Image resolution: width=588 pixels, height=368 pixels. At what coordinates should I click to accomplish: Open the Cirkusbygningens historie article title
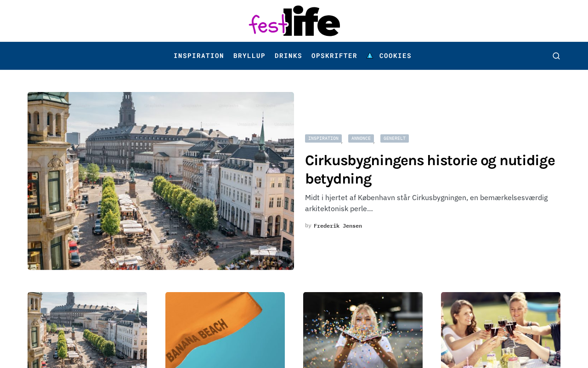click(430, 169)
